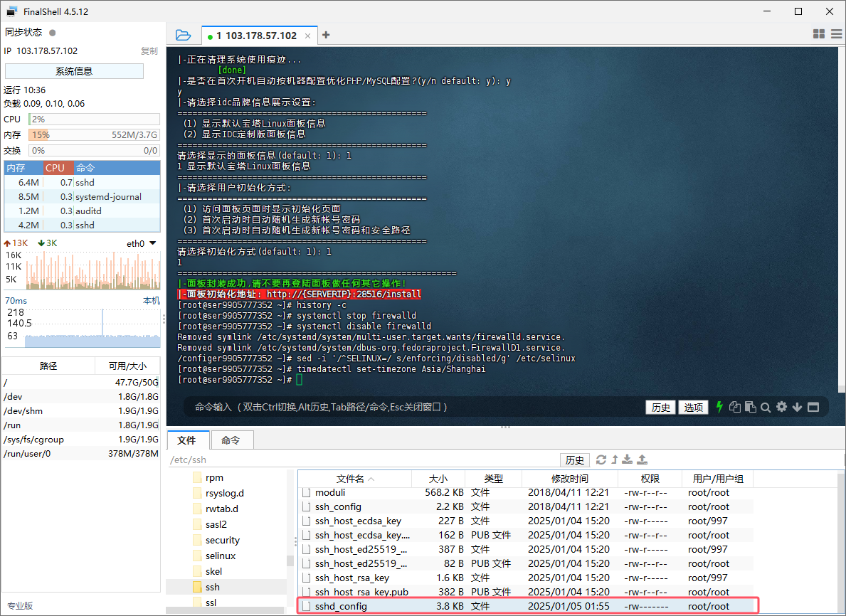Click the 系统信息 button
This screenshot has height=616, width=846.
[x=74, y=71]
